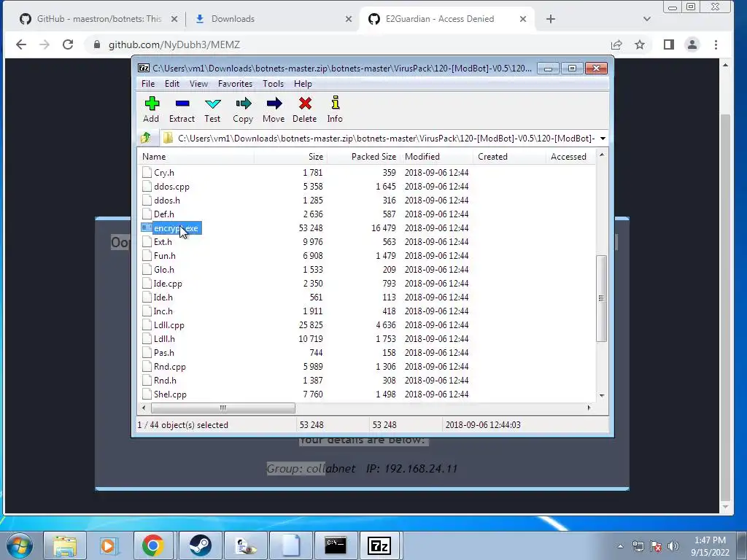The height and width of the screenshot is (560, 747).
Task: Click the Extract toolbar icon
Action: point(182,109)
